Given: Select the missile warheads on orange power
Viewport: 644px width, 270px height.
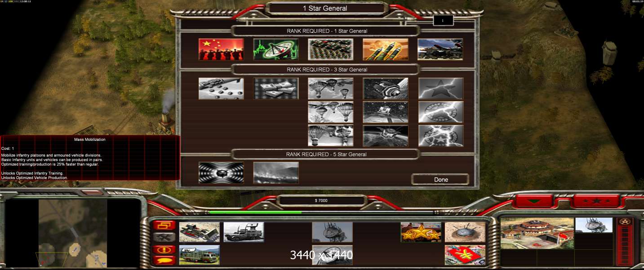Looking at the screenshot, I should coord(386,49).
